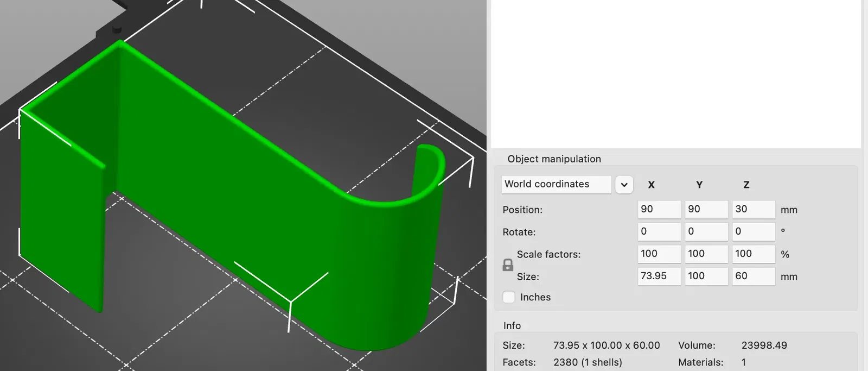Image resolution: width=868 pixels, height=371 pixels.
Task: Enable the Inches checkbox
Action: click(x=509, y=297)
